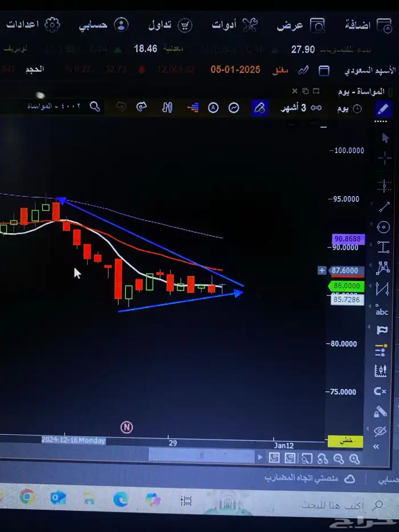
Task: Open the تداول trading menu
Action: (170, 25)
